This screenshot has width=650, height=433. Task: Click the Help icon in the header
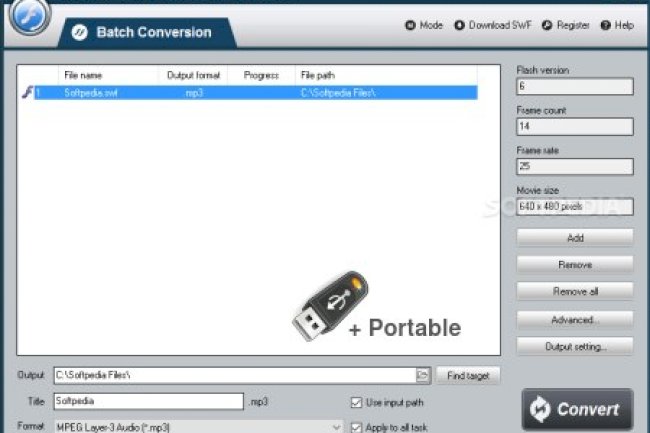605,26
